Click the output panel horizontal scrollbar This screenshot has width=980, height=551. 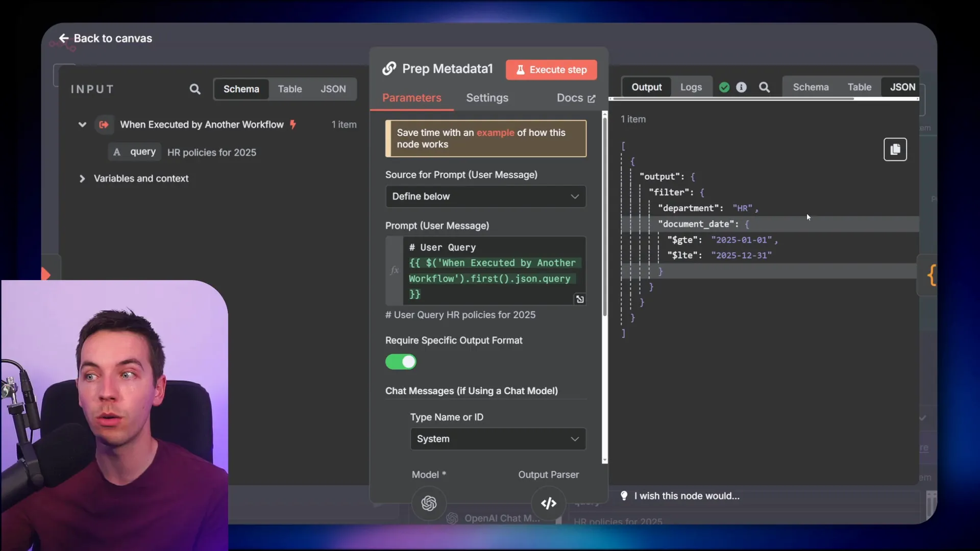(x=732, y=99)
